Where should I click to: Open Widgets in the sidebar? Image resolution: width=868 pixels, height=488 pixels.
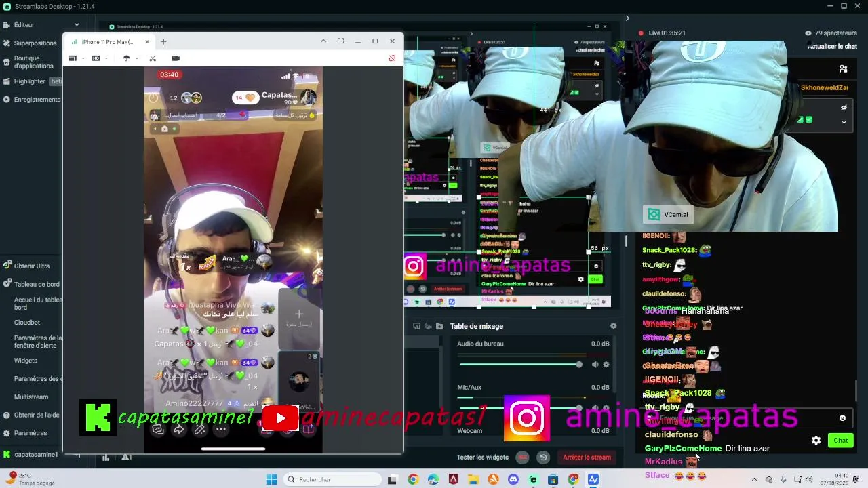click(x=26, y=361)
